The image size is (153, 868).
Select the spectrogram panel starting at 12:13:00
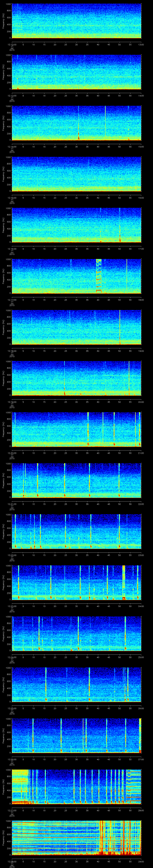(x=77, y=72)
